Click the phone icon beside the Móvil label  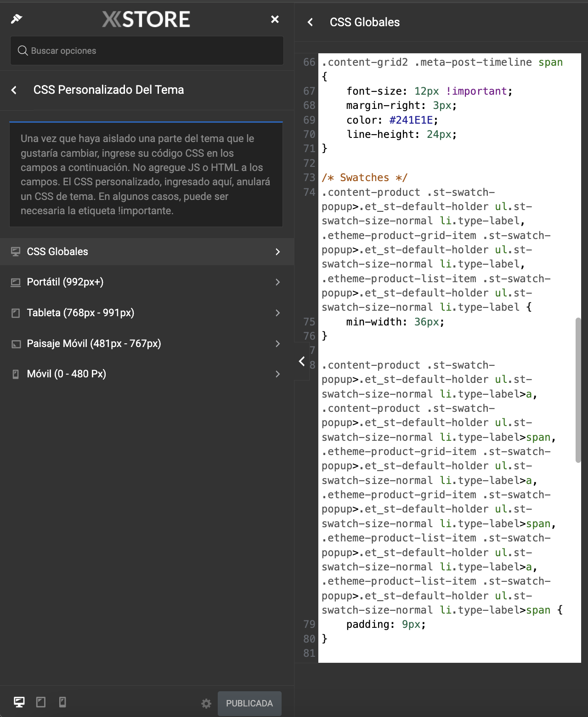point(16,374)
